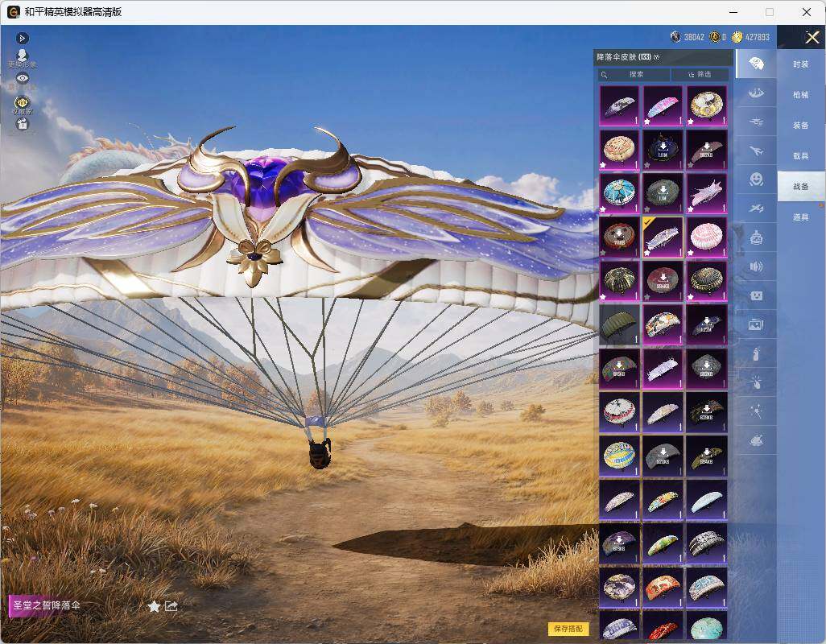Click the gift box icon at left
This screenshot has height=644, width=826.
[22, 124]
